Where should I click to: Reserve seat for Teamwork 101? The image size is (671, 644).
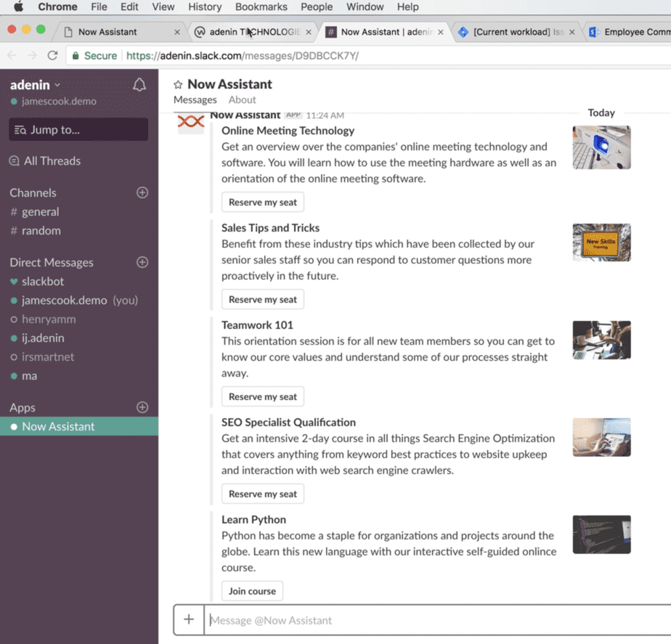pos(263,396)
